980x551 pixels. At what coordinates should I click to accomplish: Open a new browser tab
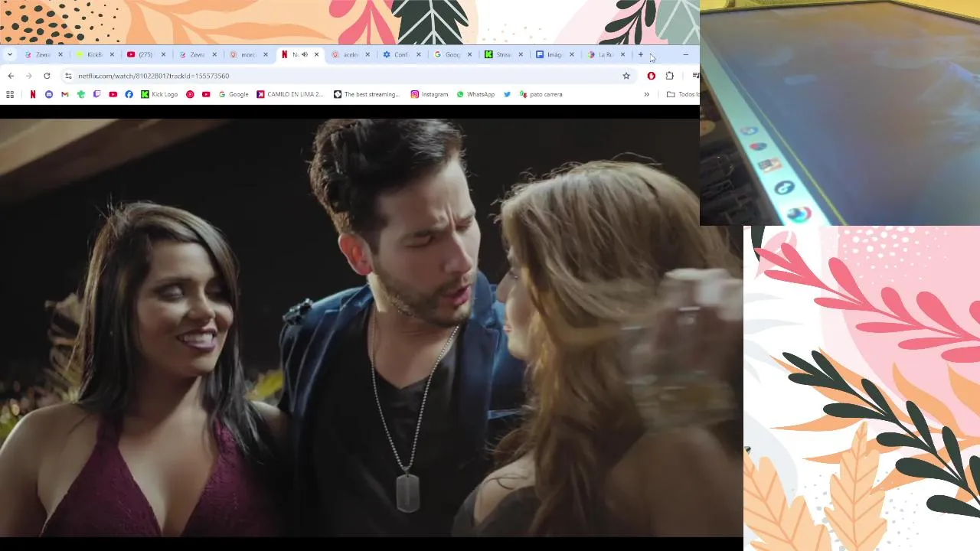[x=641, y=54]
